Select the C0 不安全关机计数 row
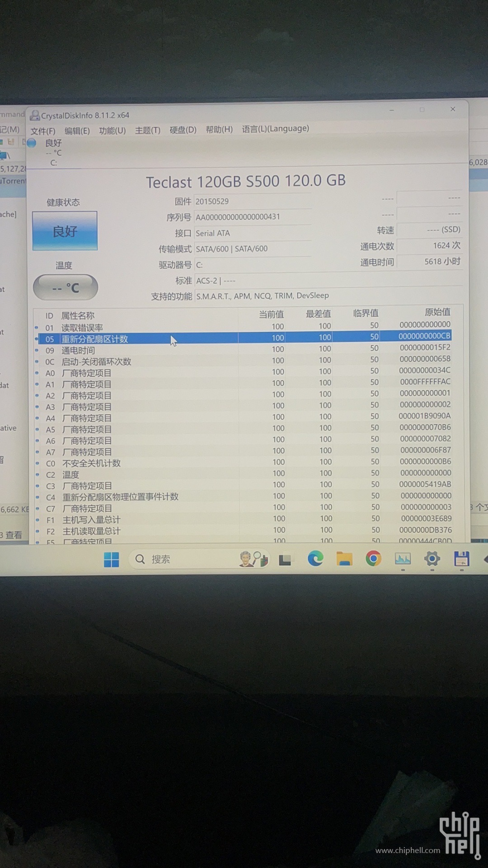Image resolution: width=488 pixels, height=868 pixels. click(244, 463)
